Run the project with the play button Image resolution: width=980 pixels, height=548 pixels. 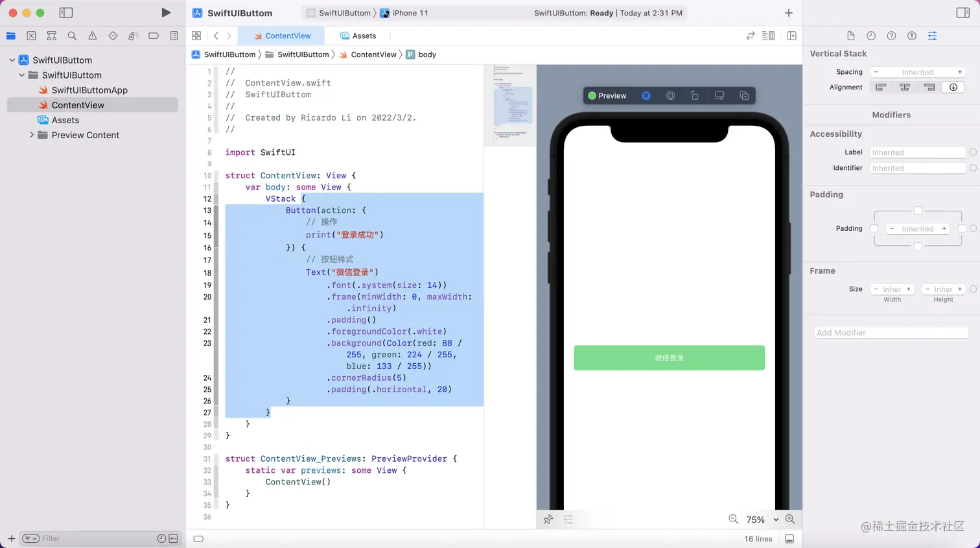[166, 12]
